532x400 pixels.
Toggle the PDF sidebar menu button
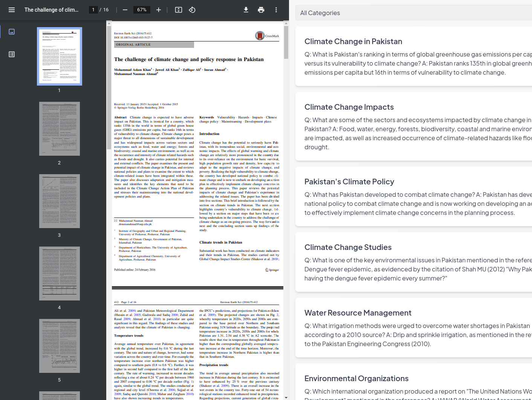12,10
